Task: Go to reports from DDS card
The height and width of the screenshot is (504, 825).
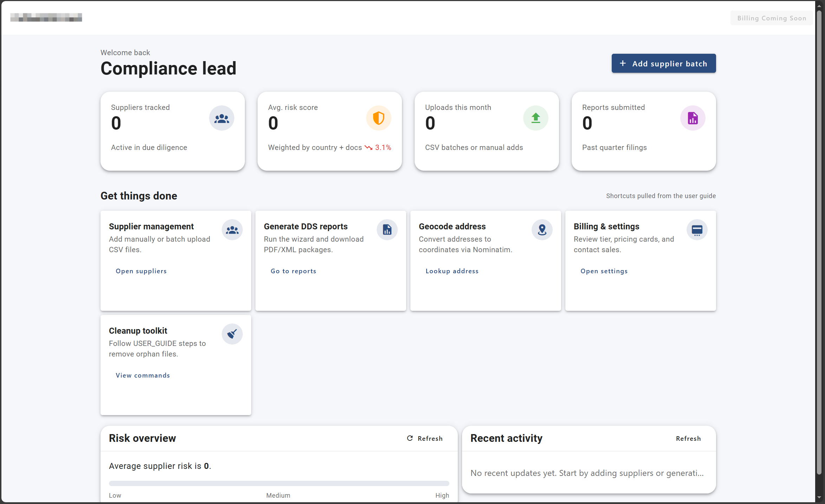Action: coord(293,271)
